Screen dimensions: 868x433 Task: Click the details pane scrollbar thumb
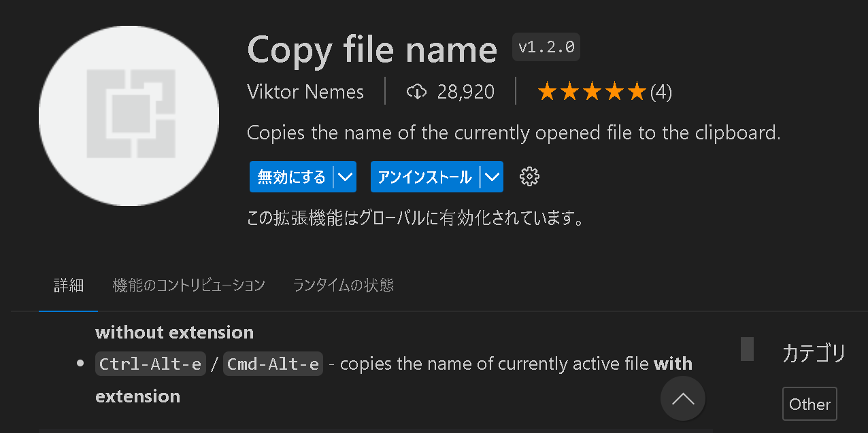[x=747, y=349]
